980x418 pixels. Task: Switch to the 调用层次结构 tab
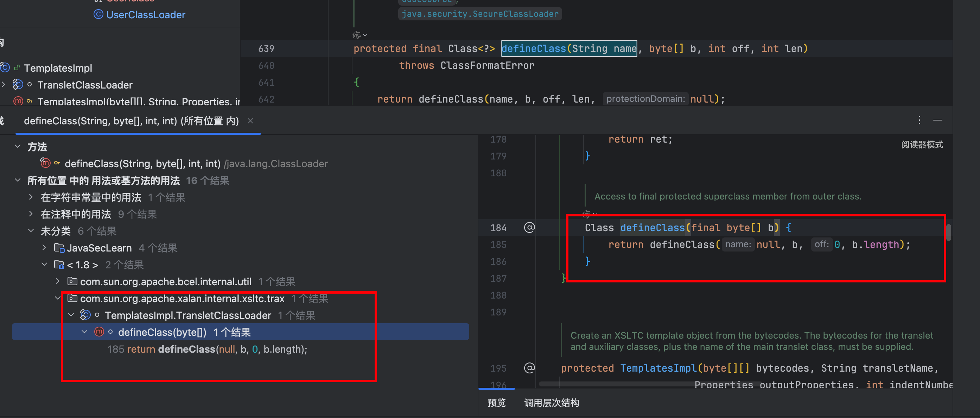[551, 403]
